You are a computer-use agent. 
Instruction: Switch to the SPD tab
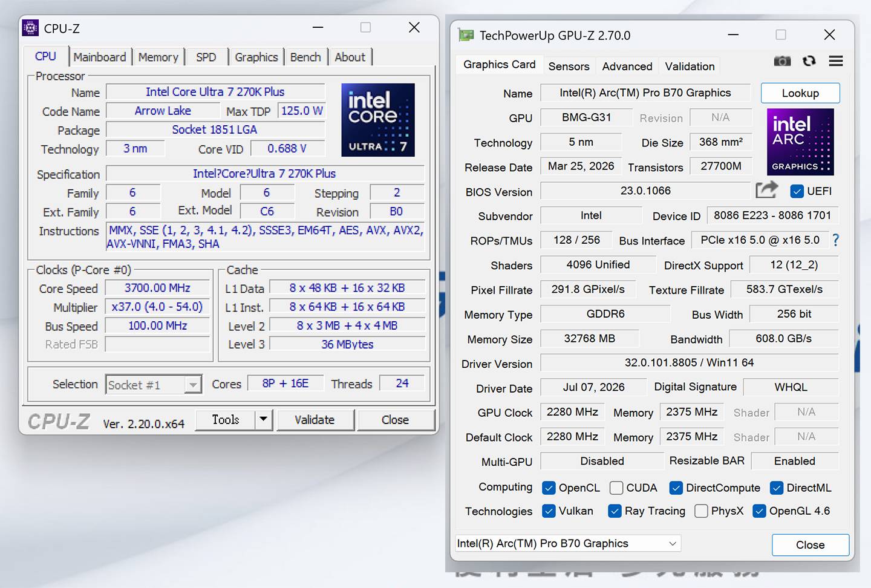click(206, 57)
